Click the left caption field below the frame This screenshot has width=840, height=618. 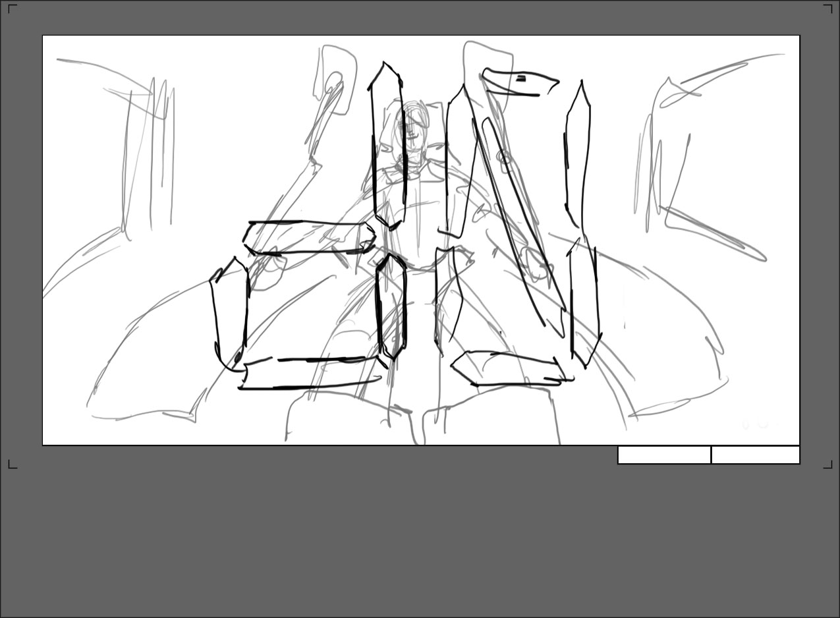663,455
